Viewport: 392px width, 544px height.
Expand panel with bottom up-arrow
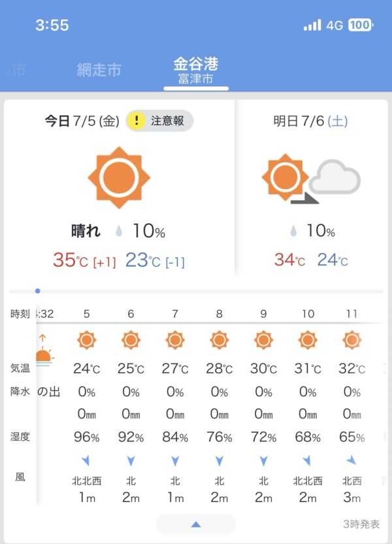195,524
